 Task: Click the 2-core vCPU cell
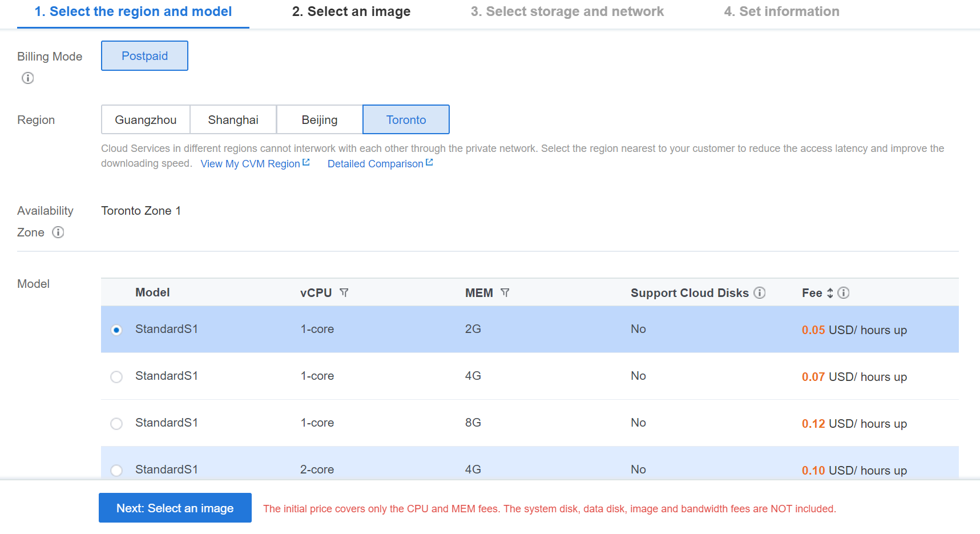point(317,469)
